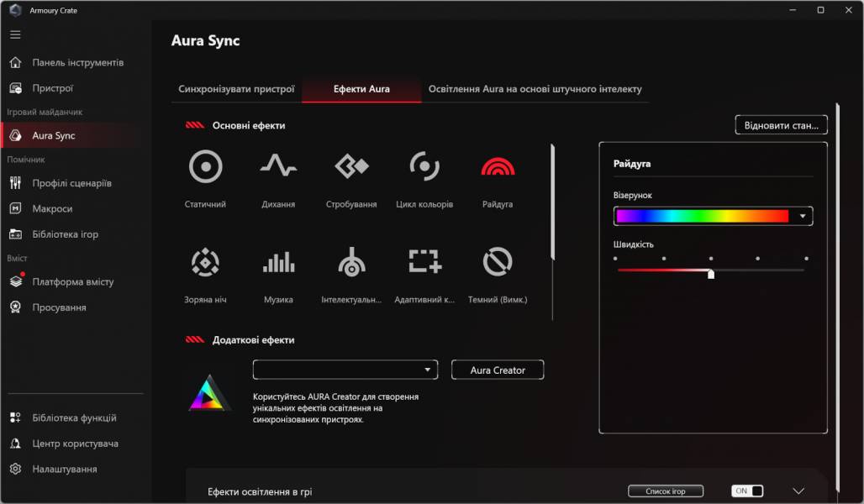Pick the Стробування strobing effect
This screenshot has width=864, height=504.
(x=351, y=165)
